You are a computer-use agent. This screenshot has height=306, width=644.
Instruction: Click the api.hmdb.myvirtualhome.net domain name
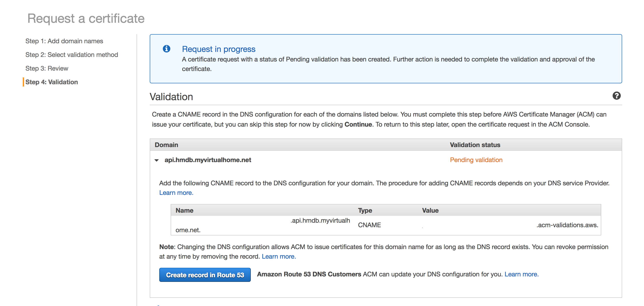[208, 160]
